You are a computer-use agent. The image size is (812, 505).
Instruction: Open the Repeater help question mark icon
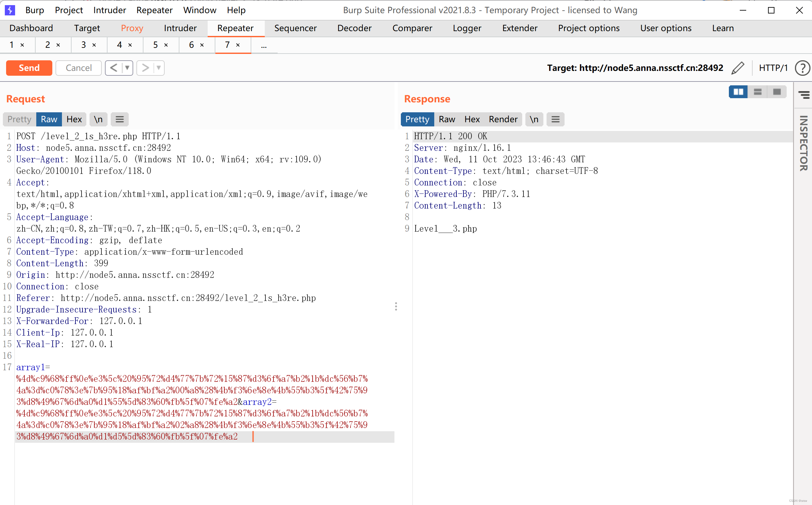click(802, 68)
